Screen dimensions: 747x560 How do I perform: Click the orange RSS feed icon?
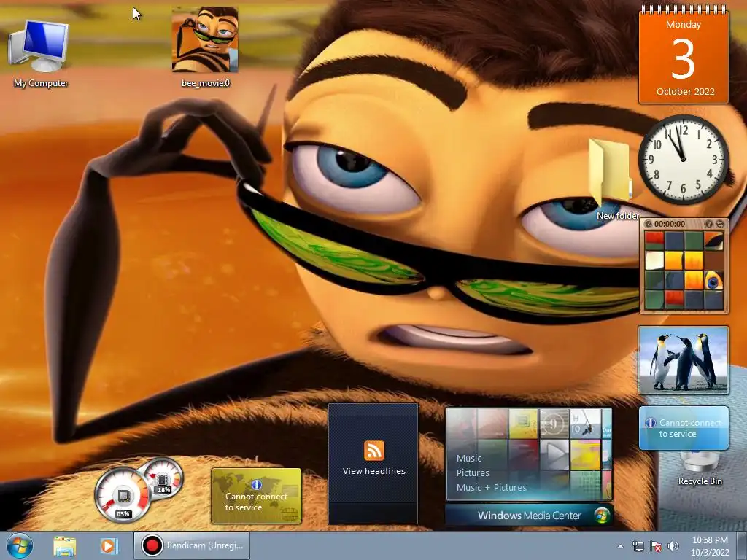click(374, 451)
